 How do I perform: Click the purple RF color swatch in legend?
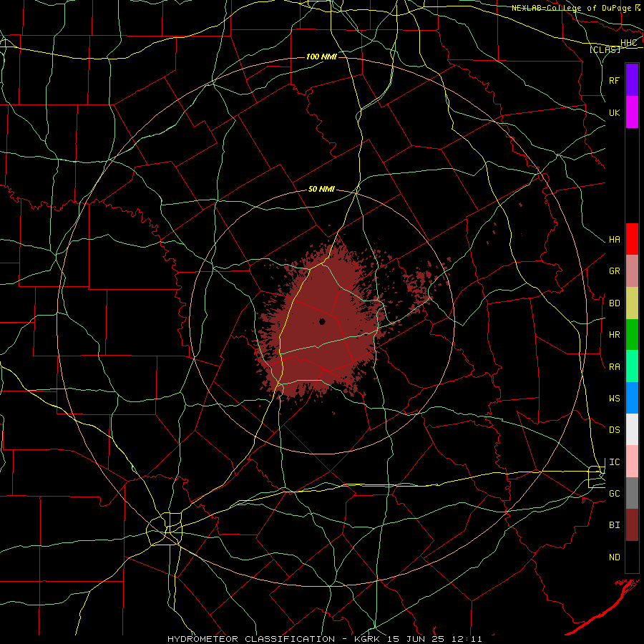click(x=632, y=80)
